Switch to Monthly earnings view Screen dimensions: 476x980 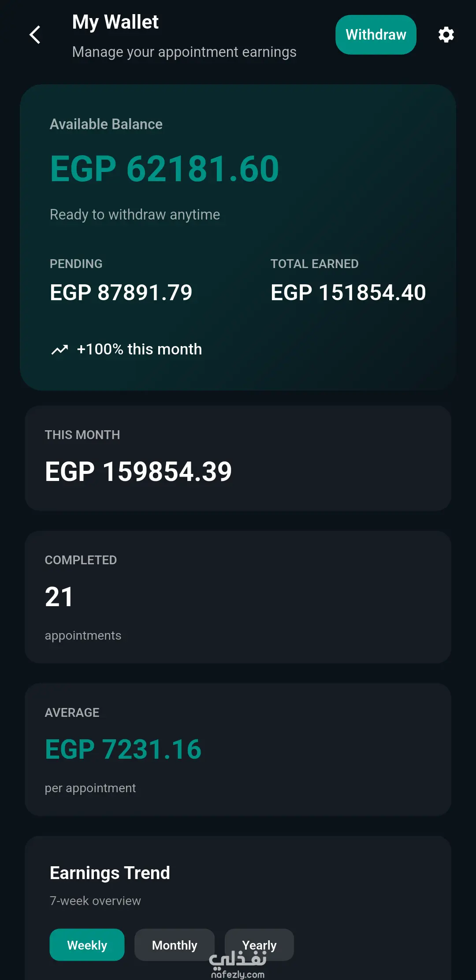pyautogui.click(x=175, y=945)
